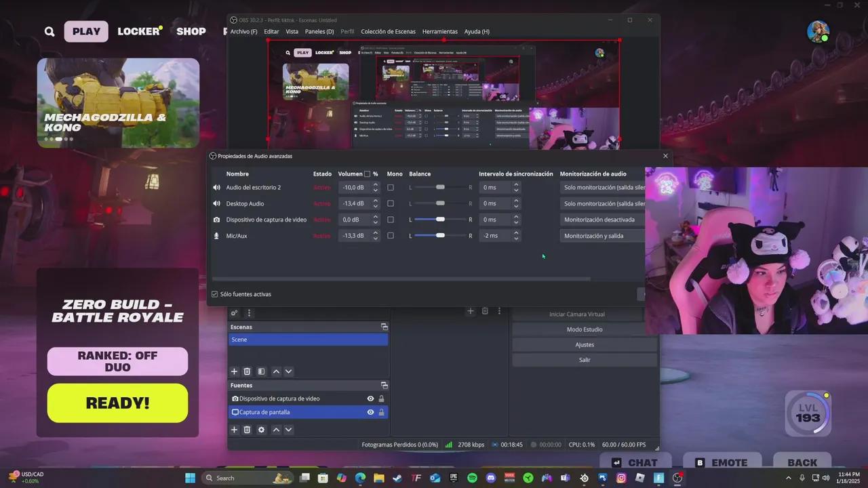Decrease the Desktop Audio volume with its down arrow
This screenshot has width=868, height=488.
pyautogui.click(x=376, y=206)
